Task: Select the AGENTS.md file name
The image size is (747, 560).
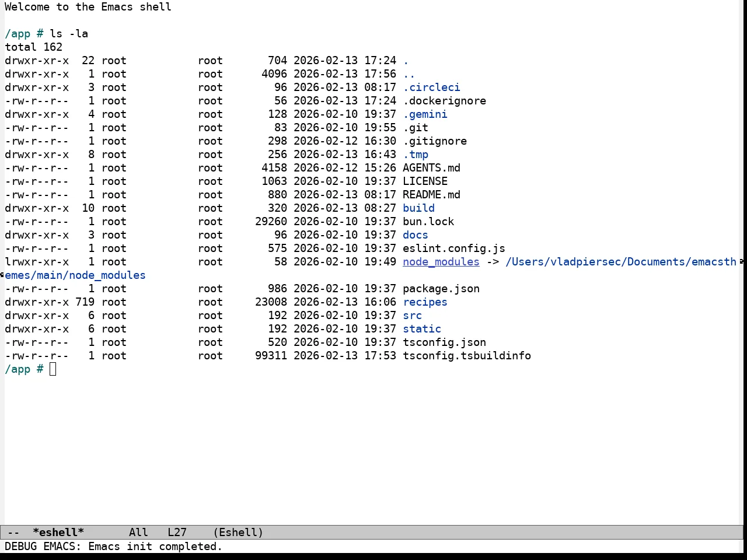Action: pyautogui.click(x=431, y=168)
